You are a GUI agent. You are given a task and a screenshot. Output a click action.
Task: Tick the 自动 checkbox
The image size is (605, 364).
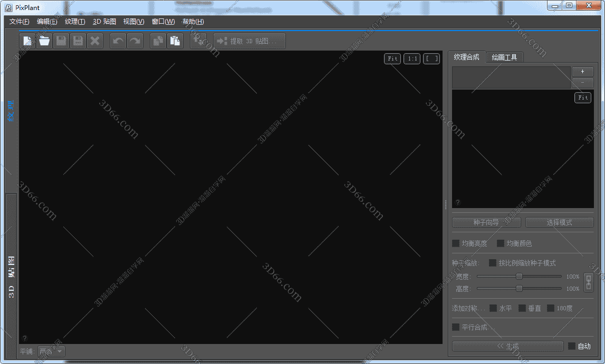pyautogui.click(x=571, y=346)
